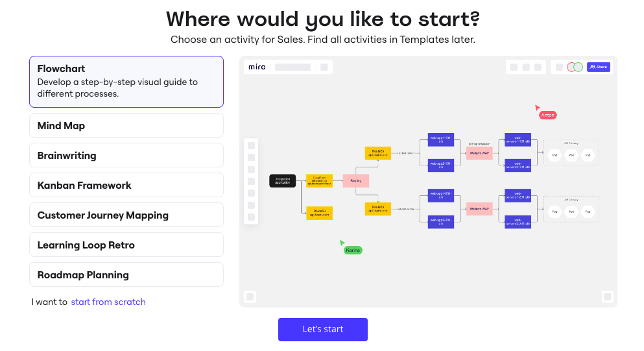Viewport: 644px width, 351px height.
Task: Click the top square in the left toolbar
Action: pos(251,145)
